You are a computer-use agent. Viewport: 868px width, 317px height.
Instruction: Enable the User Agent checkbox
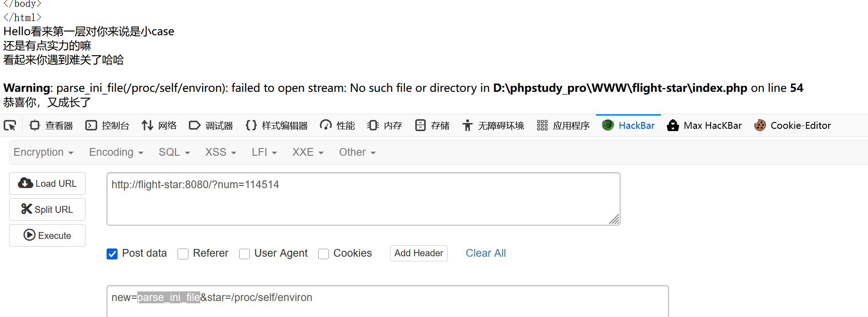pos(245,254)
